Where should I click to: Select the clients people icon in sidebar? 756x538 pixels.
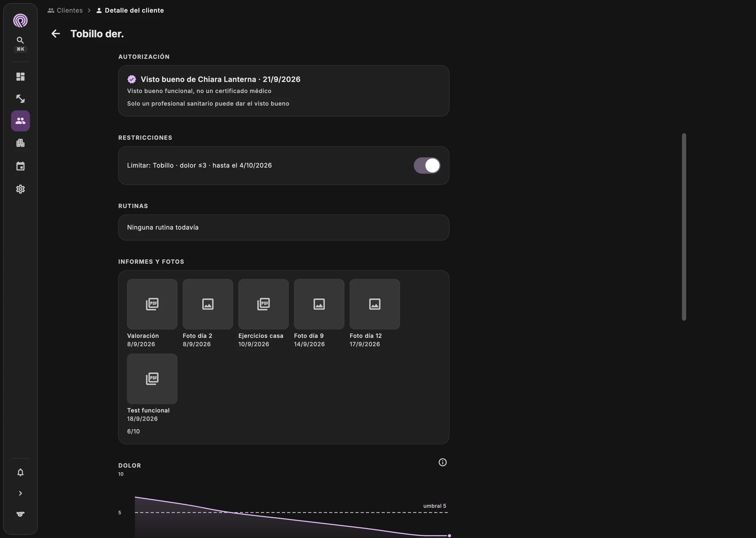pyautogui.click(x=20, y=121)
